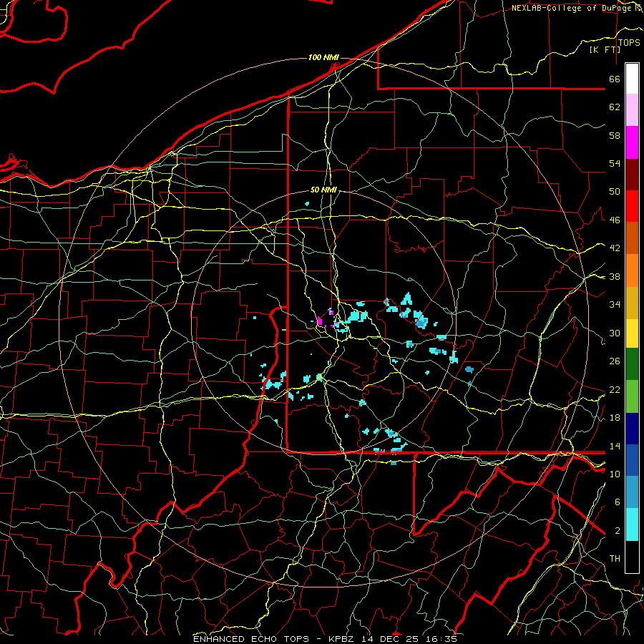Click the white swatch in the tops legend
The image size is (644, 644).
tap(632, 79)
